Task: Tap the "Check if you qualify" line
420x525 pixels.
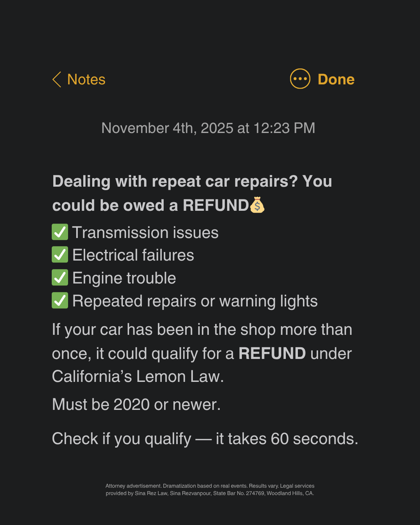Action: (x=205, y=439)
